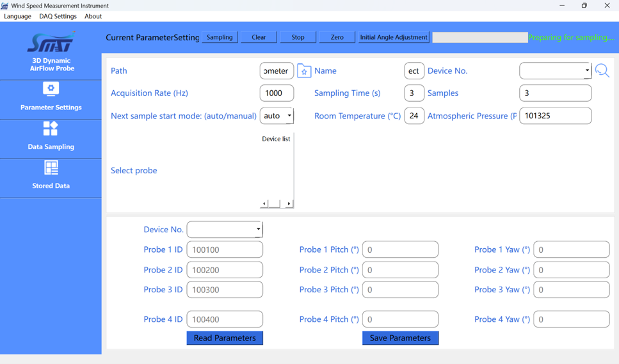Click the Probe 3 Pitch field
Image resolution: width=619 pixels, height=364 pixels.
400,289
